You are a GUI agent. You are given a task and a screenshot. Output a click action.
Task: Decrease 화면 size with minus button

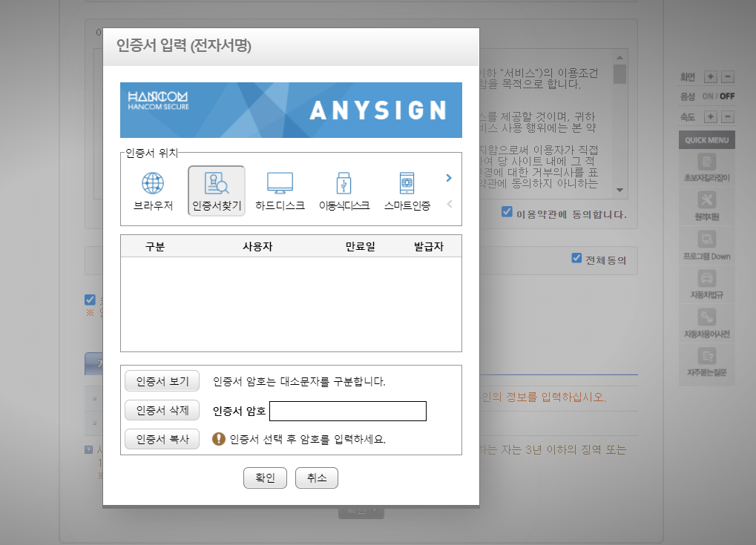(x=728, y=76)
